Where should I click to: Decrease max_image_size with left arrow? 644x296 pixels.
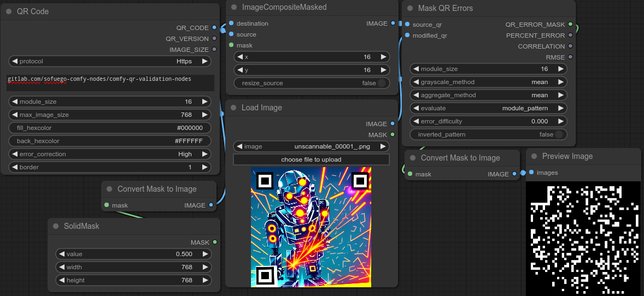pyautogui.click(x=14, y=115)
